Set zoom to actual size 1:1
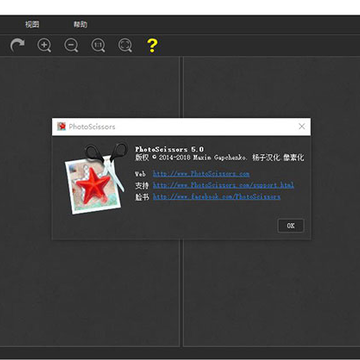The width and height of the screenshot is (360, 360). (x=98, y=45)
